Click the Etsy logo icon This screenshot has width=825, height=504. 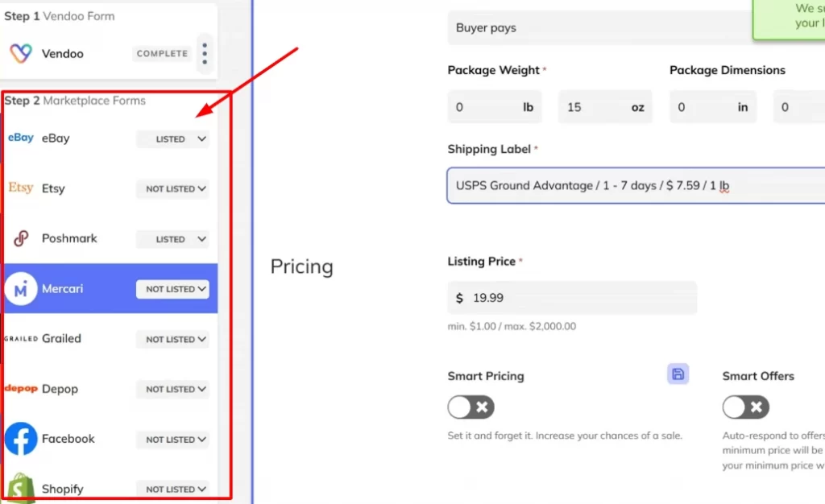(x=20, y=188)
